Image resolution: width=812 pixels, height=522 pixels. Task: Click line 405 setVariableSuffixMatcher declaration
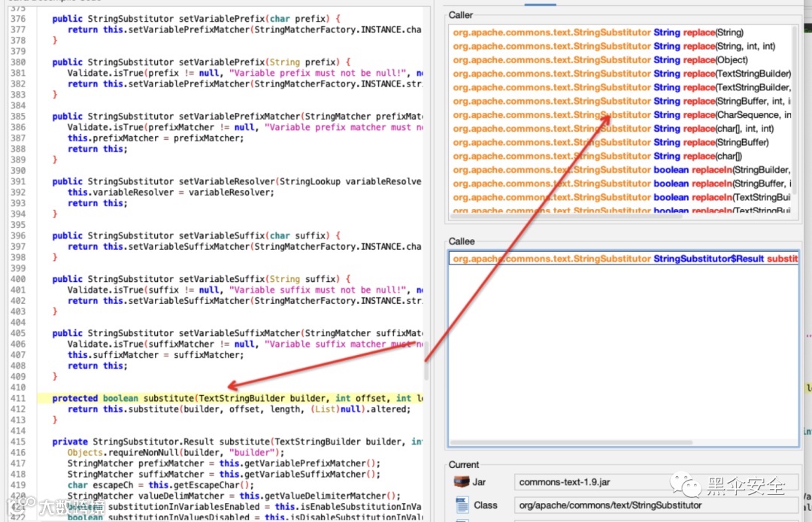[237, 333]
